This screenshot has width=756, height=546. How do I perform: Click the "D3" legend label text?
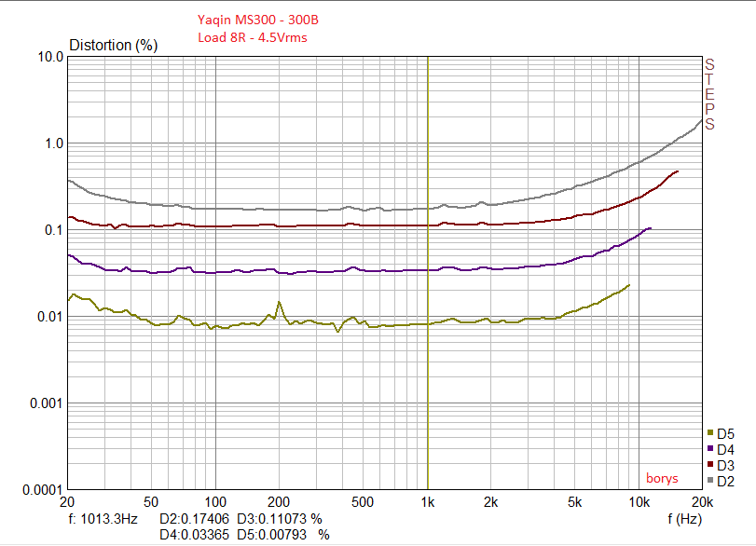tap(725, 466)
